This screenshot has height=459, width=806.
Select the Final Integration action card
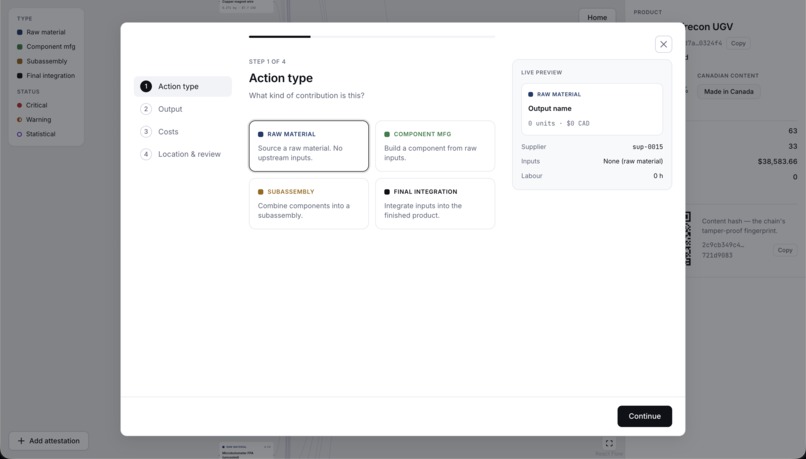coord(435,204)
